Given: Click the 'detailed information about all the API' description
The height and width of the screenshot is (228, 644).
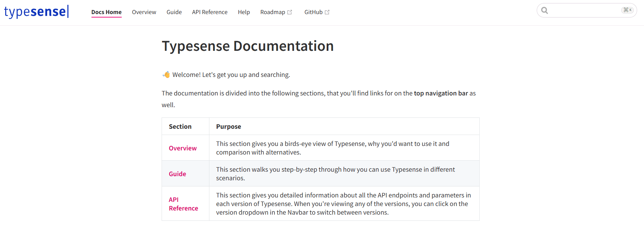Looking at the screenshot, I should point(343,204).
